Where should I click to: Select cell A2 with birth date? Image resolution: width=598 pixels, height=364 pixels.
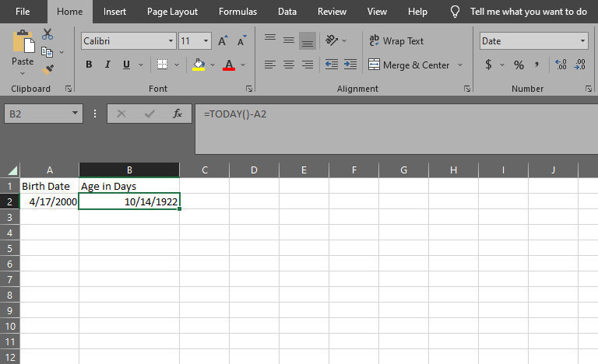point(50,201)
